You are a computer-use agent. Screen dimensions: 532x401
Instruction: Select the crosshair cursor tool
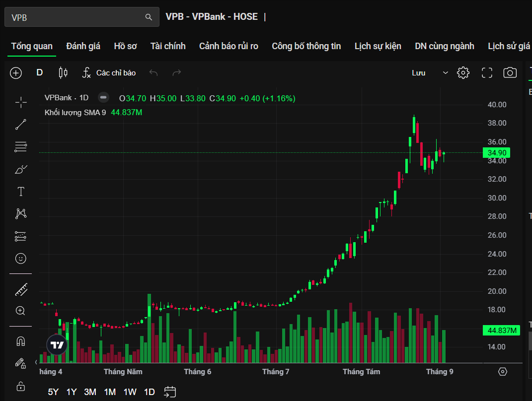coord(21,102)
